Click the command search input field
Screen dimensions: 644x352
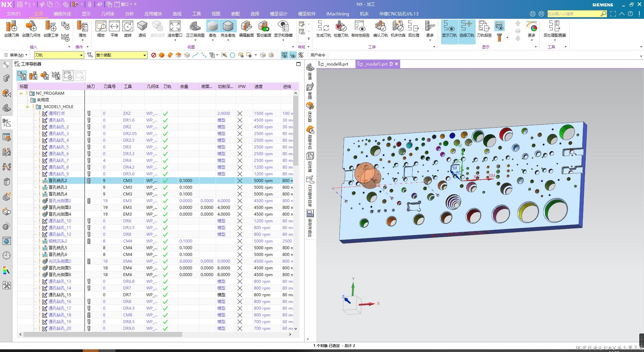click(x=574, y=14)
